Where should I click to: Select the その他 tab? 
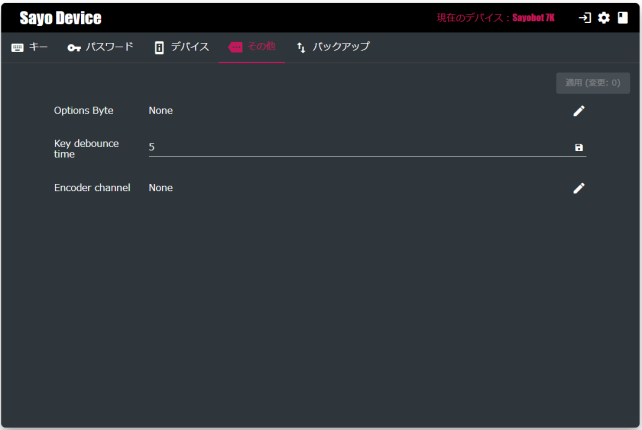pyautogui.click(x=252, y=48)
